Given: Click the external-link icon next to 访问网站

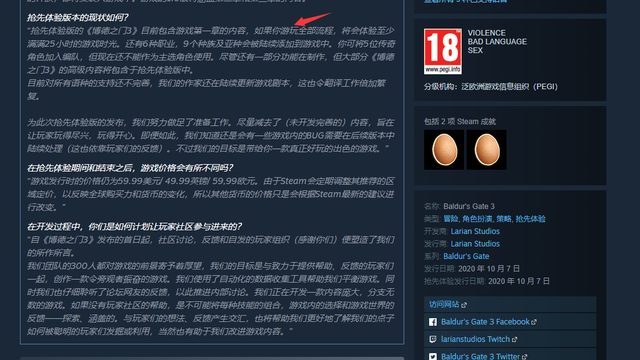Looking at the screenshot, I should [x=464, y=305].
